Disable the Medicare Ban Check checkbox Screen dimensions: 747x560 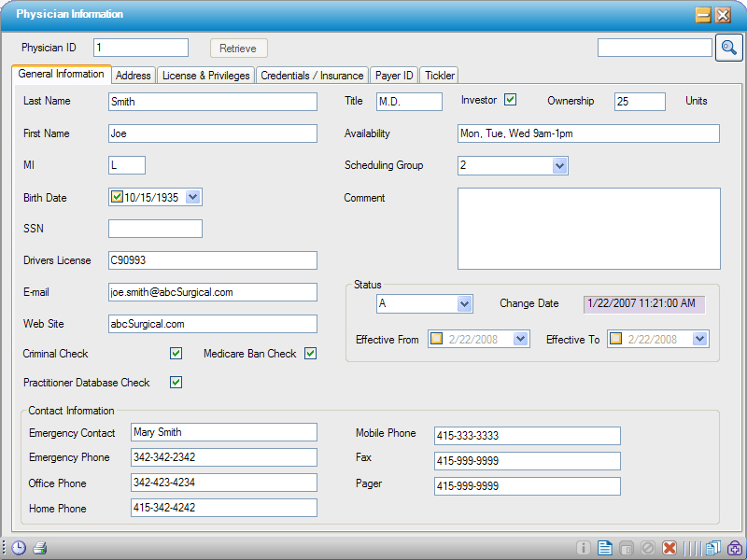309,354
